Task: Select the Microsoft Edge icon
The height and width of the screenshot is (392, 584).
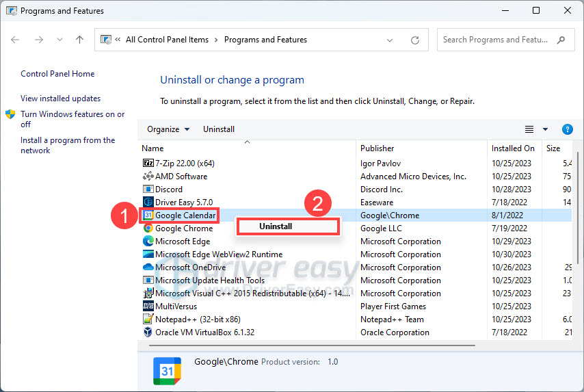Action: point(148,241)
